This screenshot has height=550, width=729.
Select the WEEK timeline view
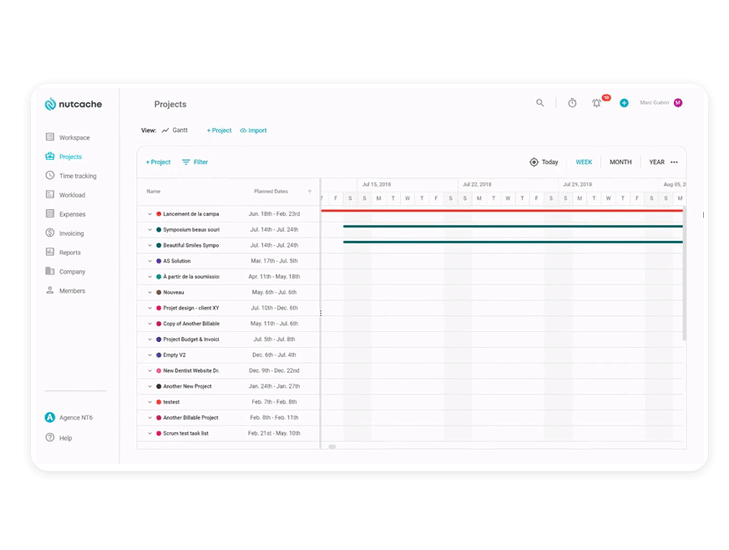click(x=583, y=162)
